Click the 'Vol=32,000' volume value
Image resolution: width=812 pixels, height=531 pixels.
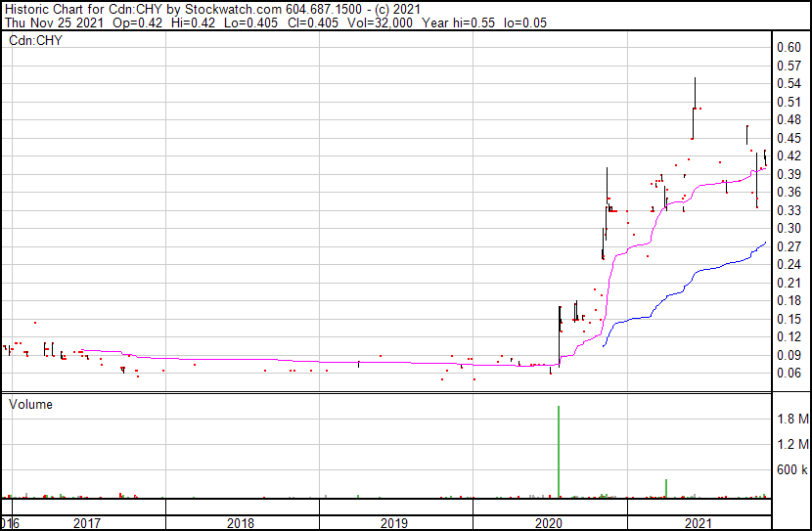tap(380, 22)
